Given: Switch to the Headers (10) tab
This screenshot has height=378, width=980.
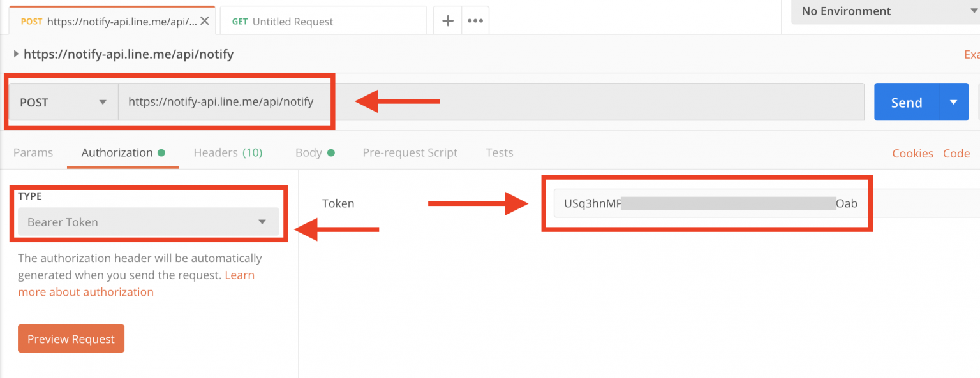Looking at the screenshot, I should click(x=228, y=152).
